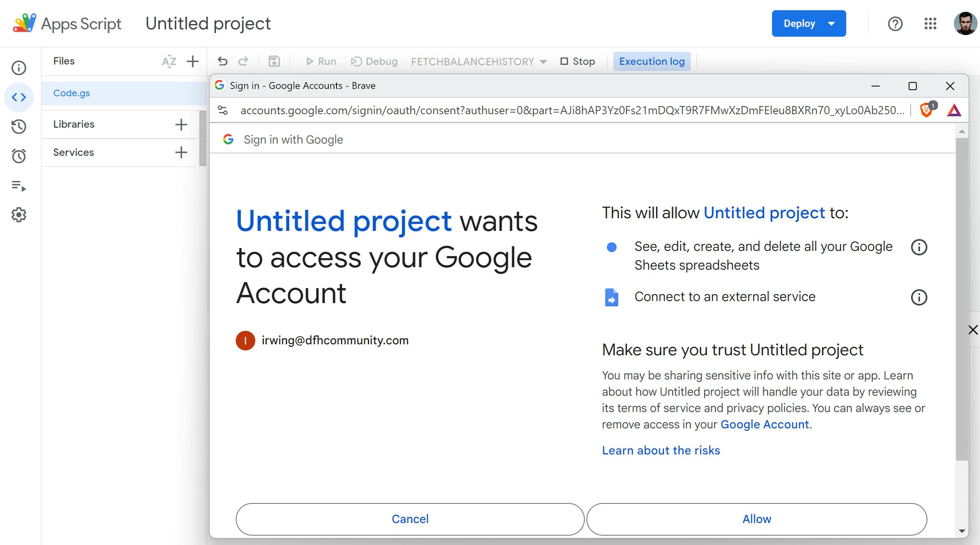The width and height of the screenshot is (980, 545).
Task: Minimize the Sign in popup window
Action: coord(876,86)
